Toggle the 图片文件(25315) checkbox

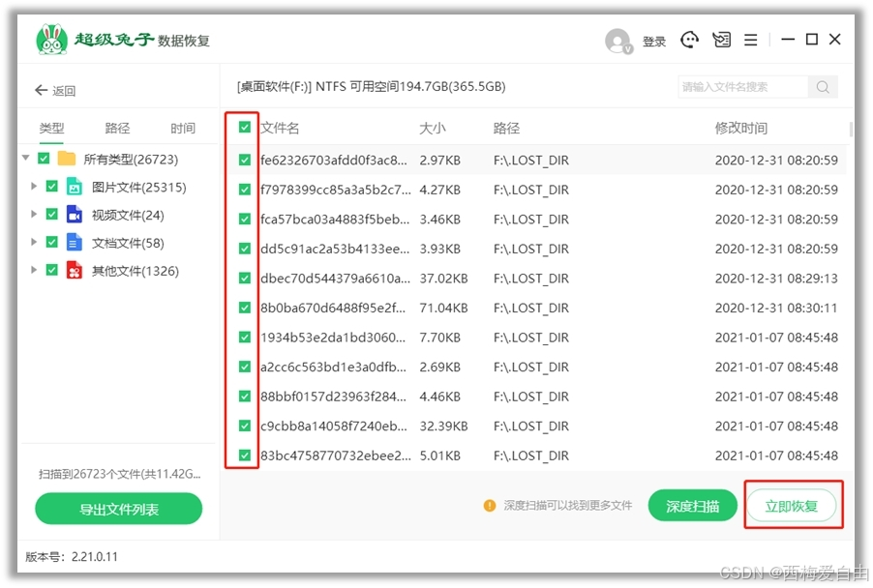click(x=51, y=187)
